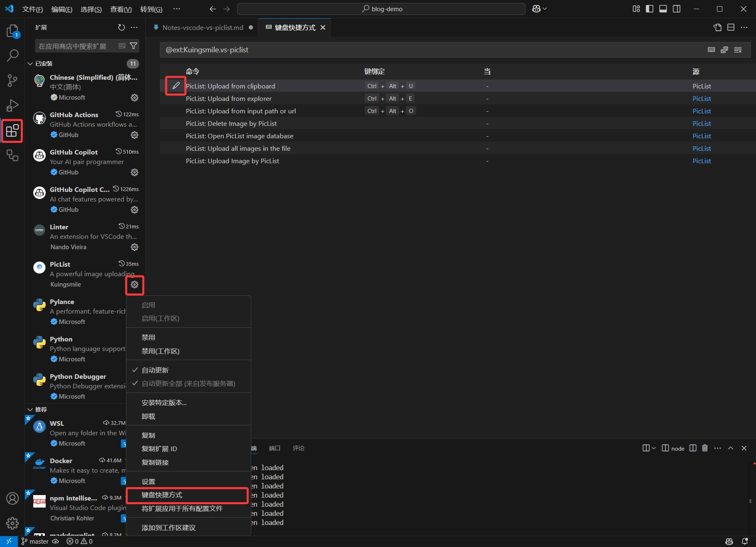Open extensions view more actions menu
756x547 pixels.
134,27
